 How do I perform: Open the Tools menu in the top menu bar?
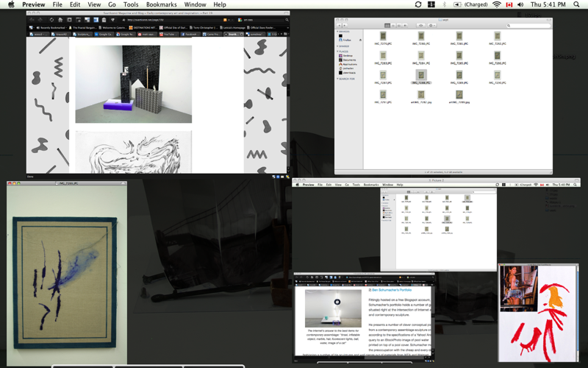click(x=131, y=4)
